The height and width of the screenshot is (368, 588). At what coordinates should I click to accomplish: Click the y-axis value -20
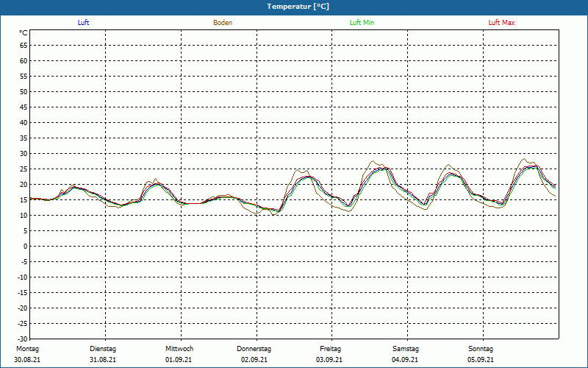tap(23, 308)
